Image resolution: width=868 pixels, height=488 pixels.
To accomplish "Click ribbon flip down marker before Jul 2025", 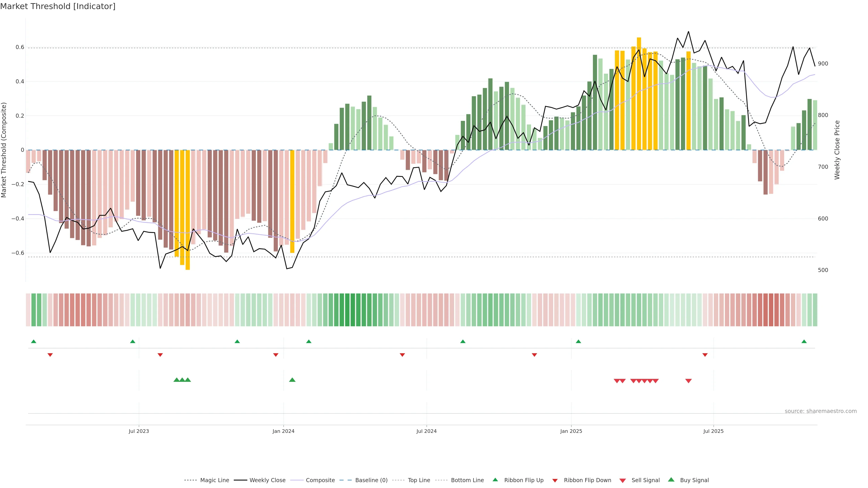I will [705, 355].
